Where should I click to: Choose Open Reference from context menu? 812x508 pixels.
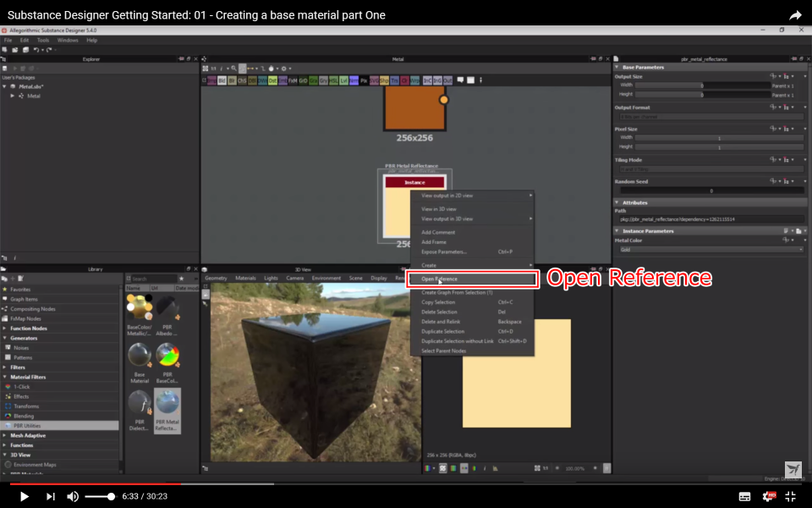472,279
